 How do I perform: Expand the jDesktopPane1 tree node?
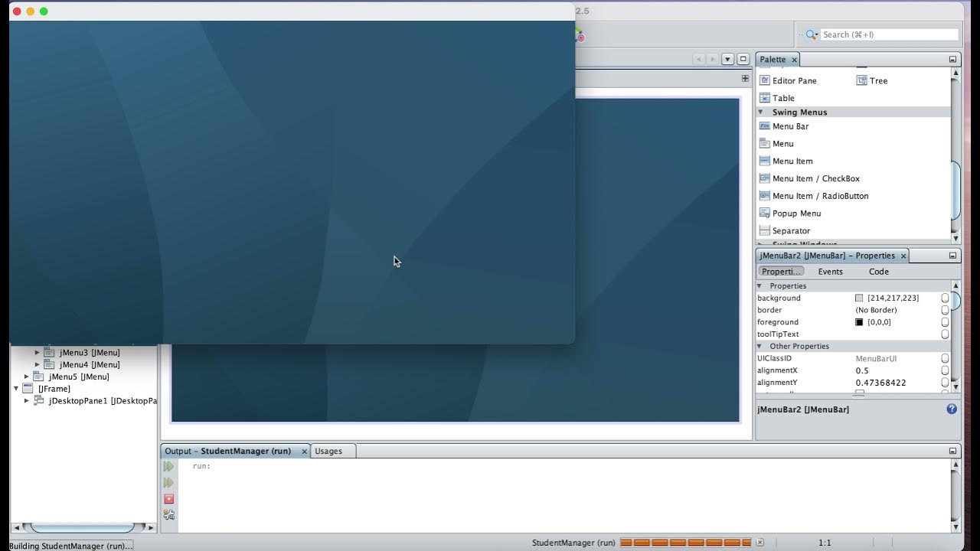tap(27, 401)
